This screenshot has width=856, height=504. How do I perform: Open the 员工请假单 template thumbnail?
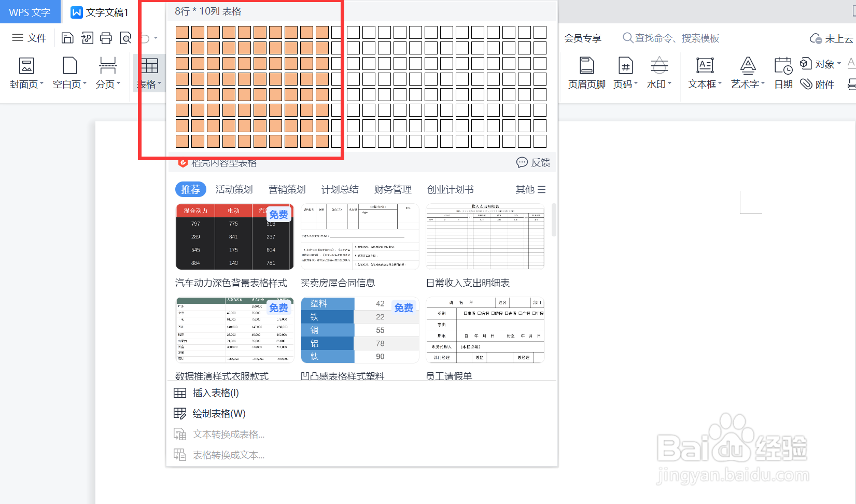click(484, 330)
